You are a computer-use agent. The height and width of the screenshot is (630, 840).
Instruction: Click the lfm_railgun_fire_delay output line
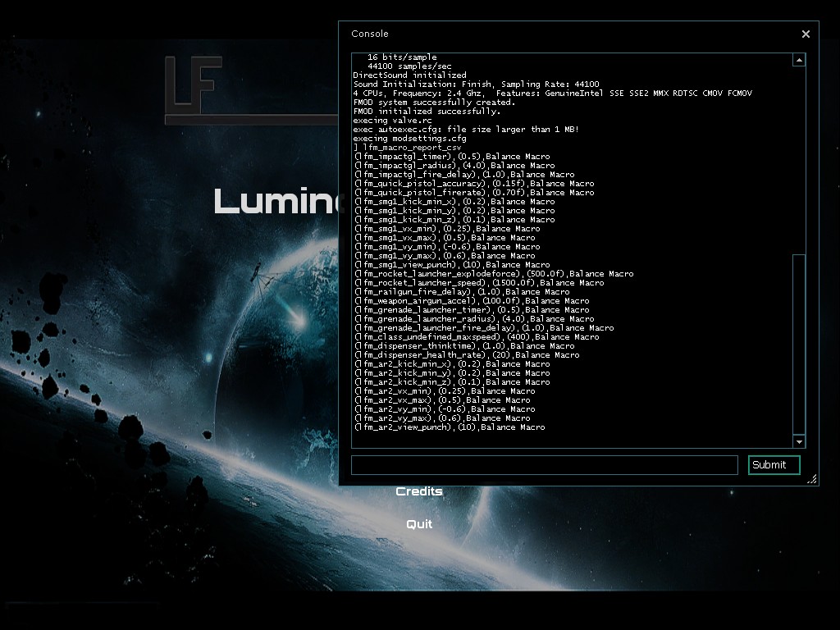[461, 292]
